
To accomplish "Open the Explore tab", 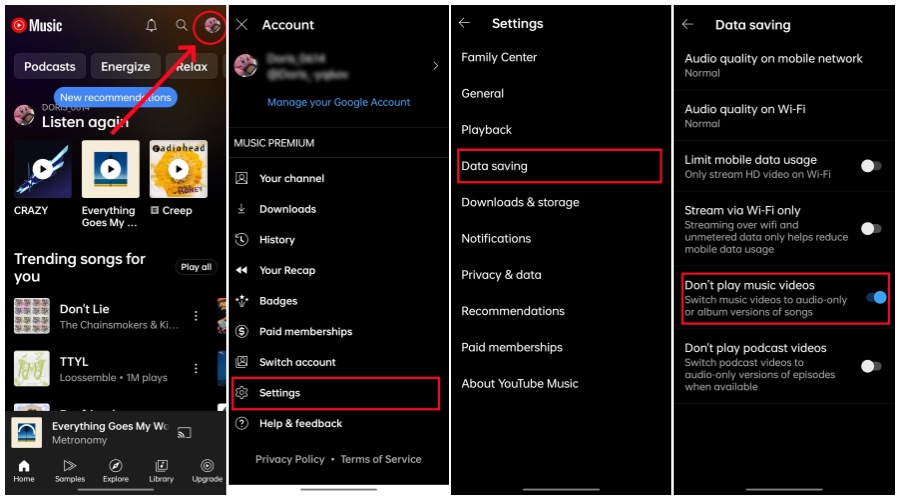I will (115, 471).
